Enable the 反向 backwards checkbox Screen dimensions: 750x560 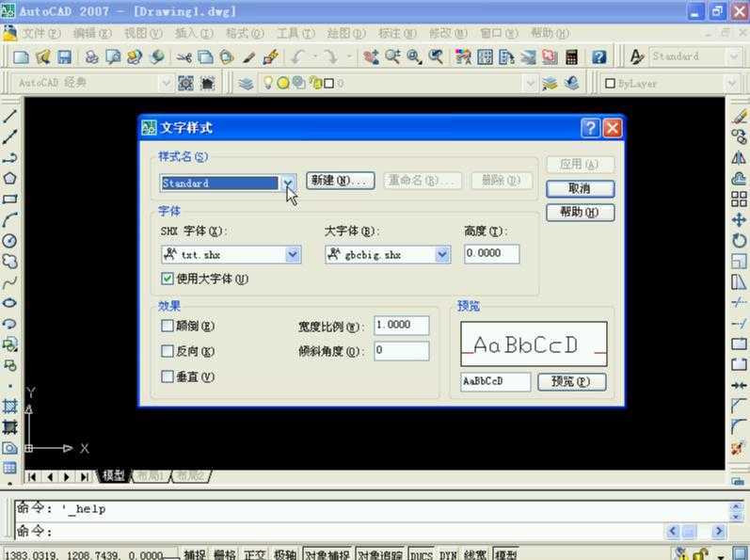tap(167, 351)
